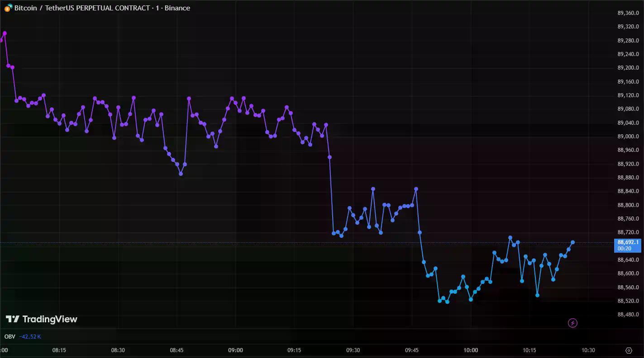Click the 09:00 time axis label
This screenshot has height=358, width=644.
[x=235, y=350]
